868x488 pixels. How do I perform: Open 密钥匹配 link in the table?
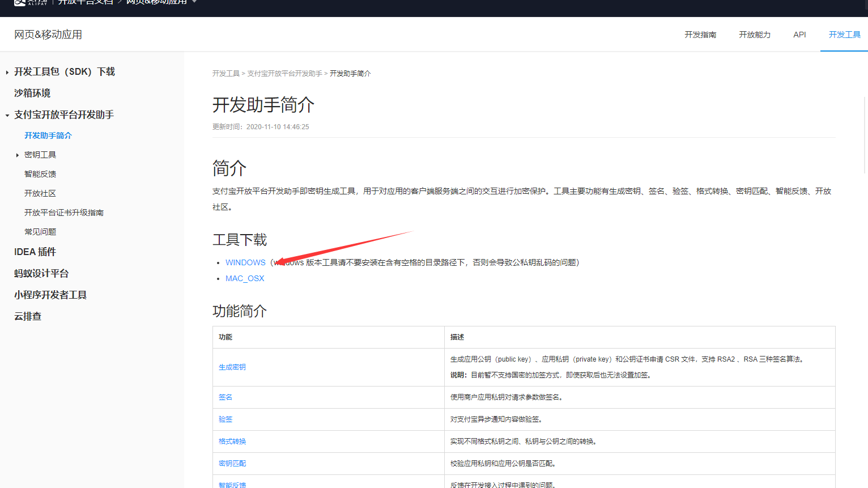click(x=232, y=464)
